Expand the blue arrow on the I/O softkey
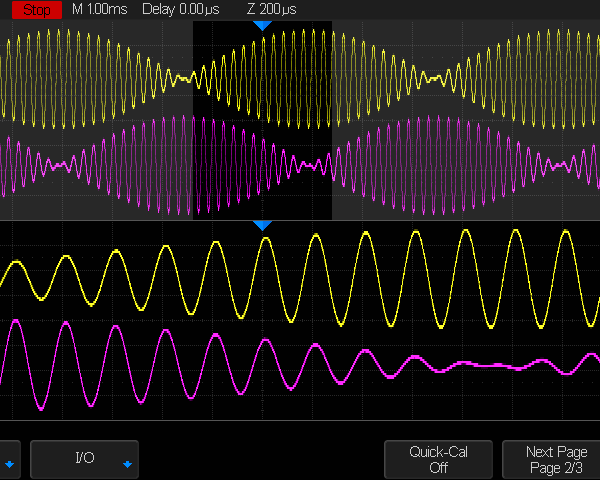Viewport: 600px width, 480px height. click(x=127, y=464)
